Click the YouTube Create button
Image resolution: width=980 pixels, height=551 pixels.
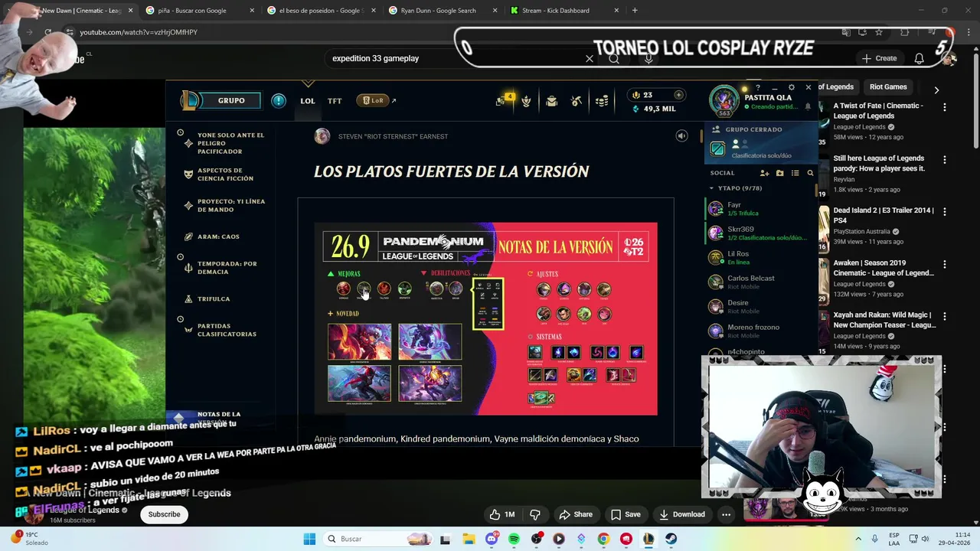[x=879, y=58]
